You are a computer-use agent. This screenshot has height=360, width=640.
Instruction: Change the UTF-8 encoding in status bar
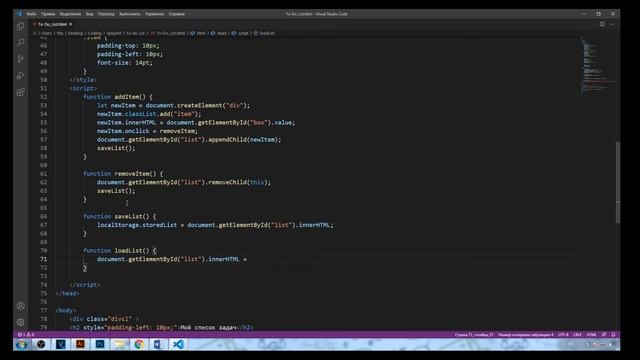tap(563, 335)
